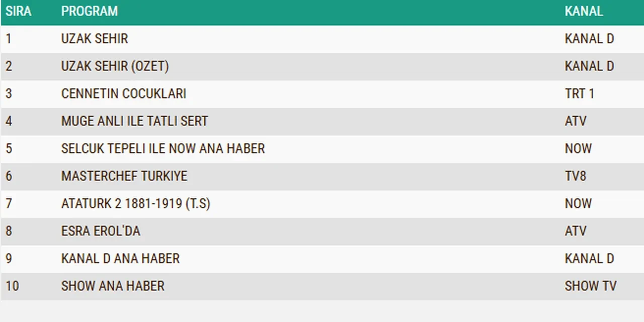This screenshot has width=644, height=322.
Task: Select ATATURK 2 1881-1919 (T.S) row
Action: (136, 204)
